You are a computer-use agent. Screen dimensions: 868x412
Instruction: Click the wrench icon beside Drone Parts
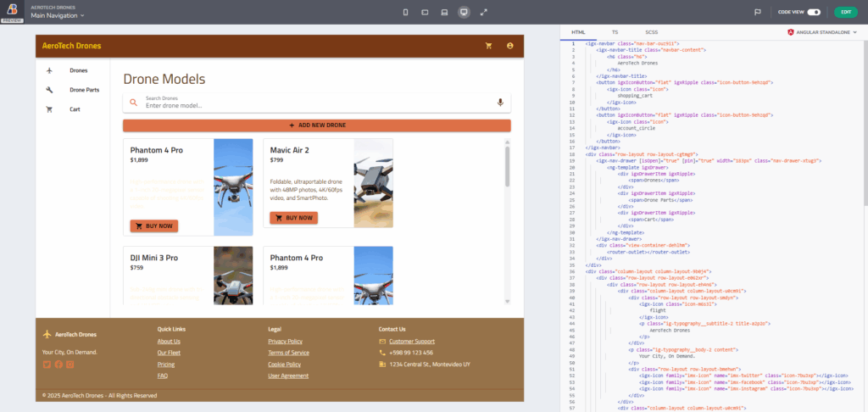49,90
